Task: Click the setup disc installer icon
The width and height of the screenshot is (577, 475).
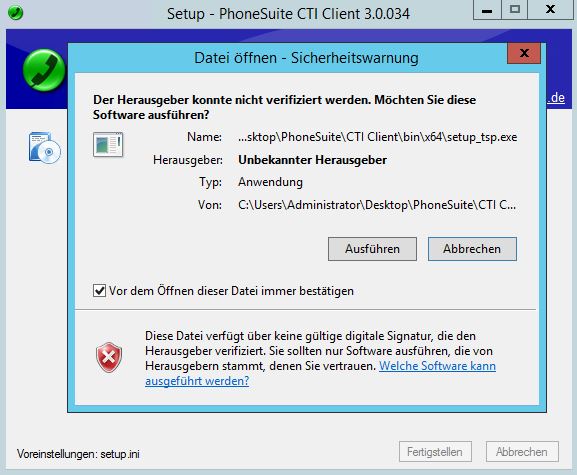Action: click(45, 147)
